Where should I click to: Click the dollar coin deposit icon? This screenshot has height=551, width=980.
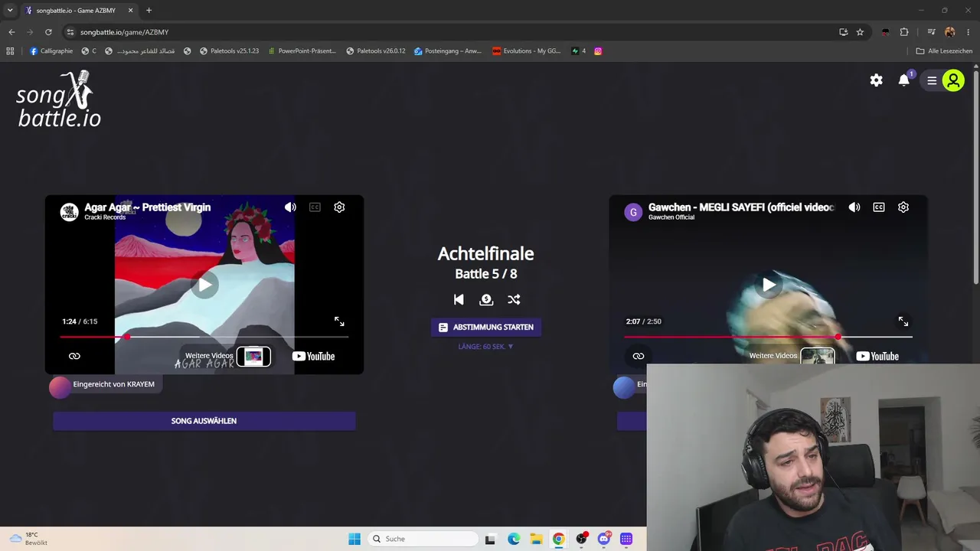486,300
